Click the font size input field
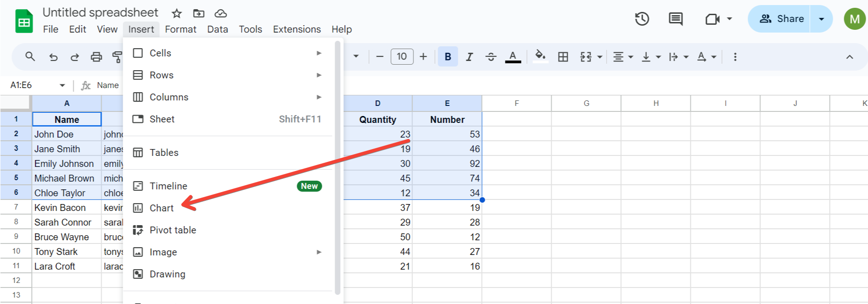The image size is (868, 304). pos(402,57)
